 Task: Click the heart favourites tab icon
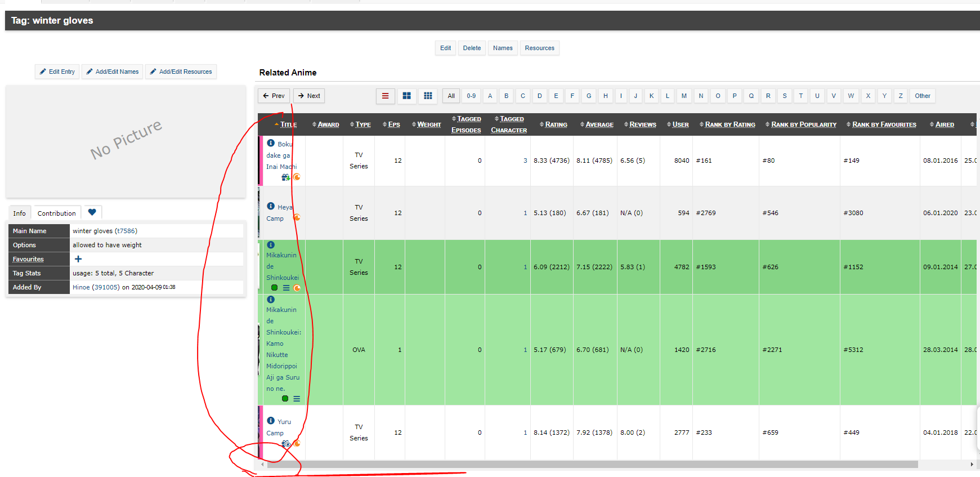(92, 212)
